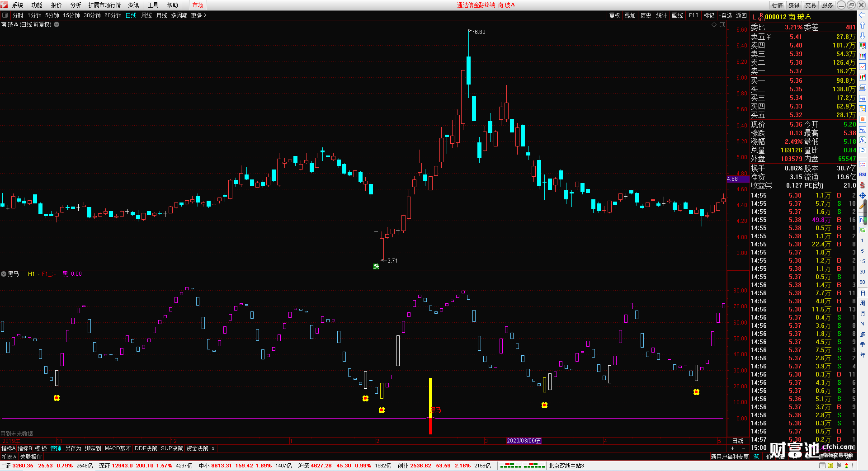Click the Fiz sidebar icon
Image resolution: width=868 pixels, height=471 pixels.
click(x=863, y=130)
